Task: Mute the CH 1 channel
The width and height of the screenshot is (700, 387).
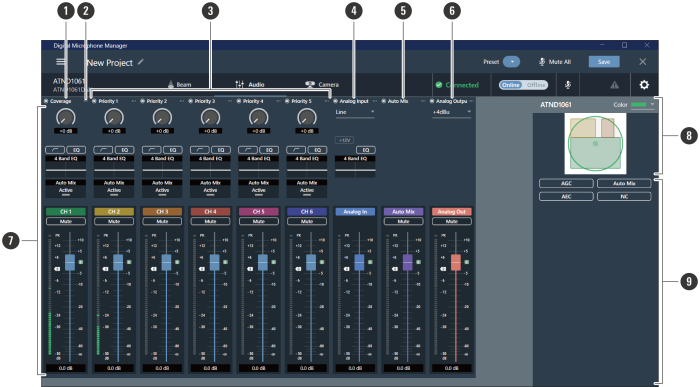Action: (x=66, y=221)
